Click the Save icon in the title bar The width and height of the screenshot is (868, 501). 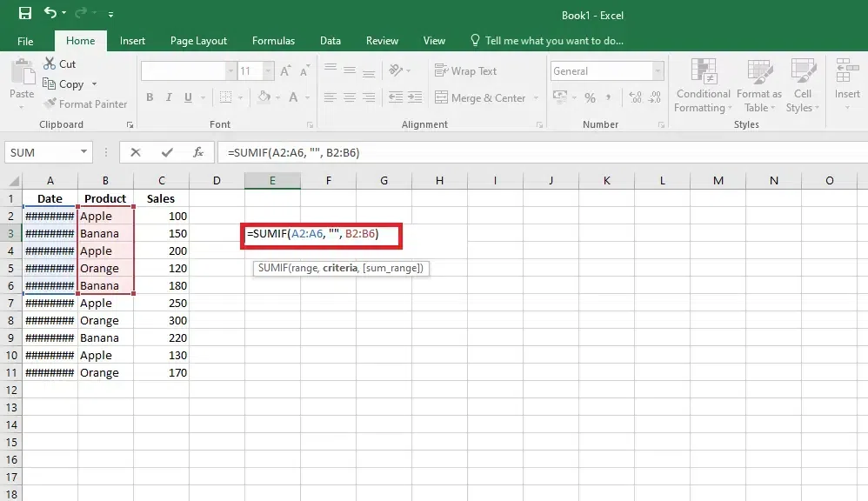25,13
